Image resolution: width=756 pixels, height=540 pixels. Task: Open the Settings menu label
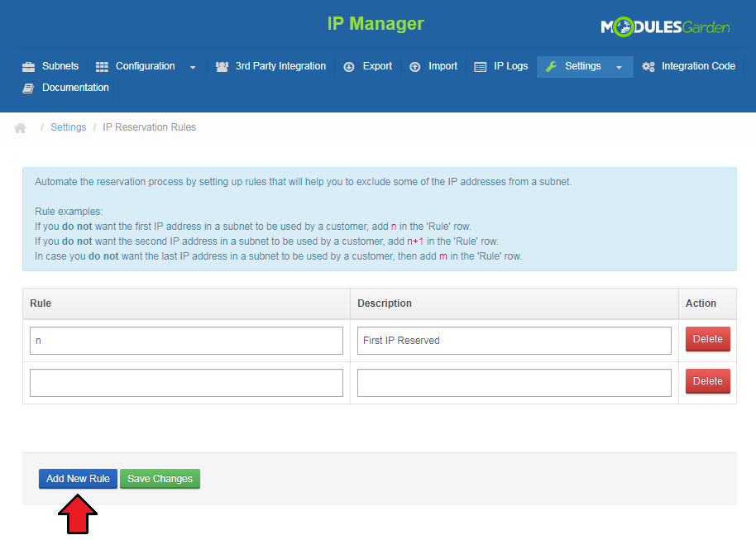[583, 66]
